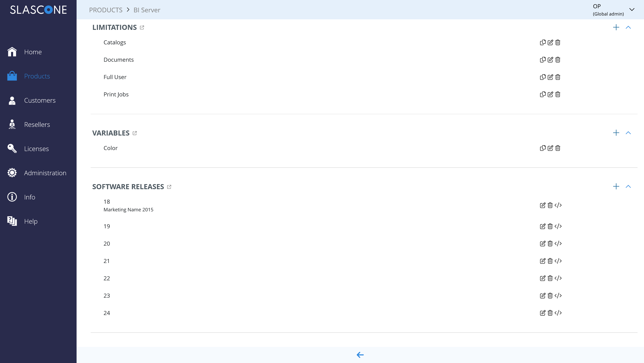Edit software release 20
644x363 pixels.
click(x=542, y=244)
